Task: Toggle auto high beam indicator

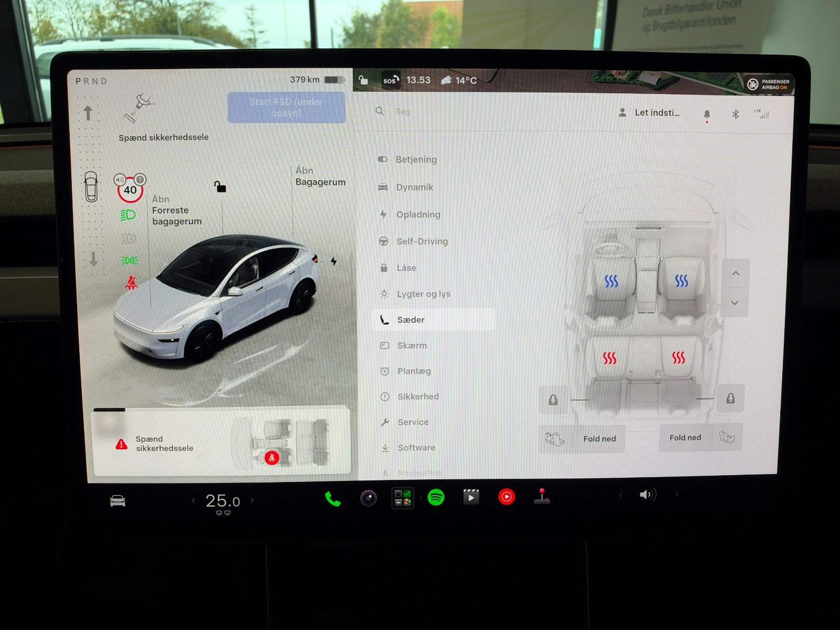Action: (128, 239)
